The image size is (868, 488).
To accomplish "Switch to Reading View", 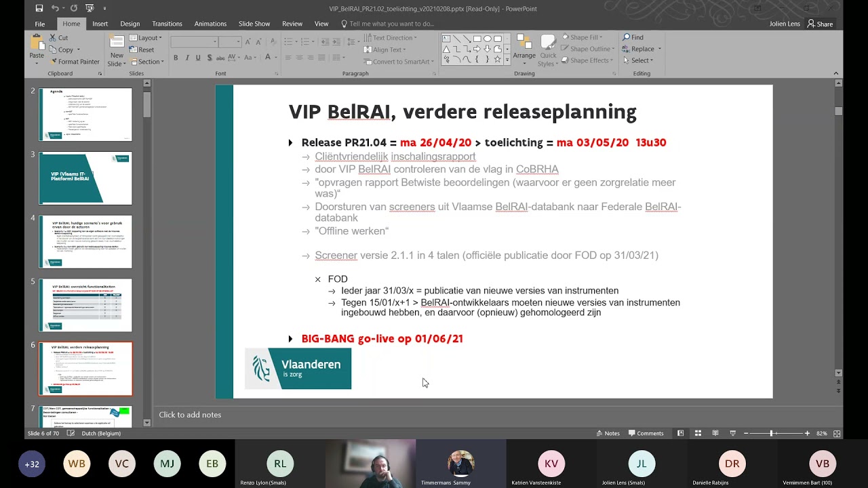I will pyautogui.click(x=715, y=433).
